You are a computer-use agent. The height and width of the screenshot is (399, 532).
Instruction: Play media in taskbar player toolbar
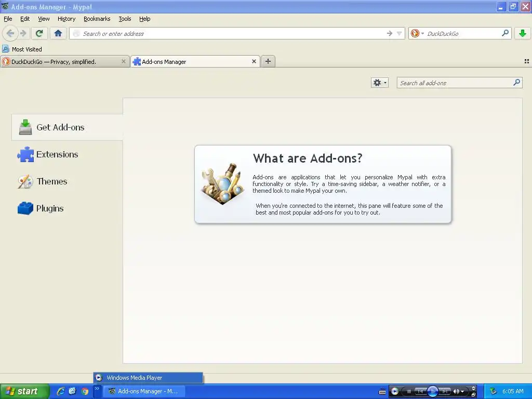[x=433, y=392]
